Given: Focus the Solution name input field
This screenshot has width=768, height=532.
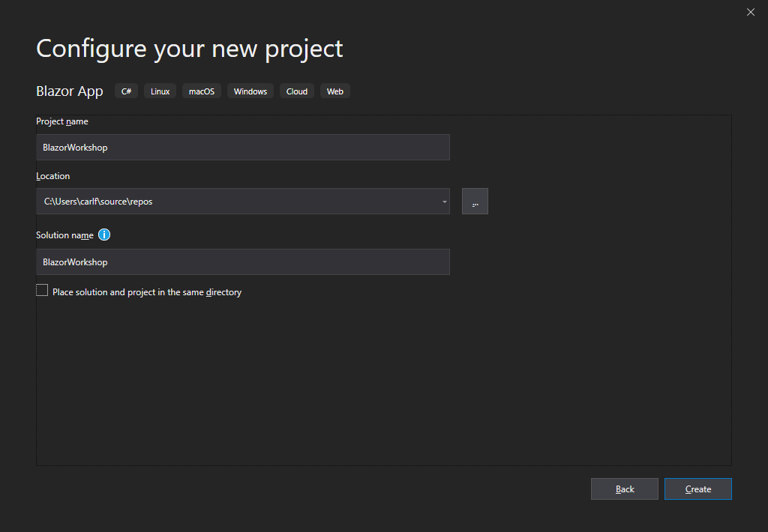Looking at the screenshot, I should [243, 262].
